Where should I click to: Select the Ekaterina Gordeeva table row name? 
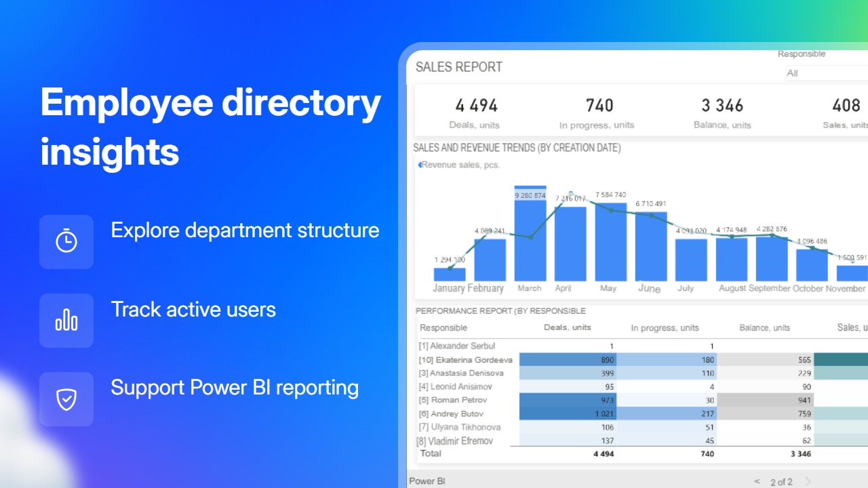pos(465,360)
